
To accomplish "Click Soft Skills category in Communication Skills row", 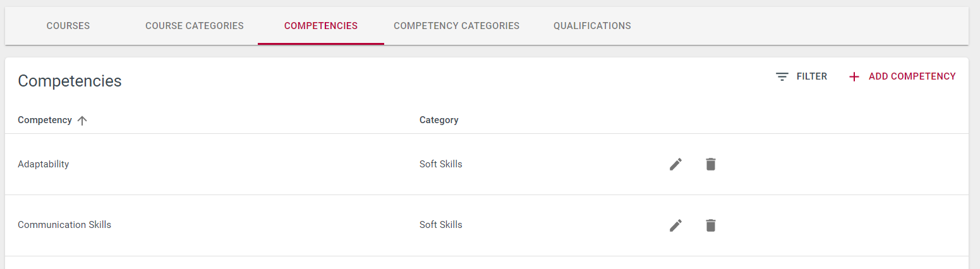I will coord(441,225).
